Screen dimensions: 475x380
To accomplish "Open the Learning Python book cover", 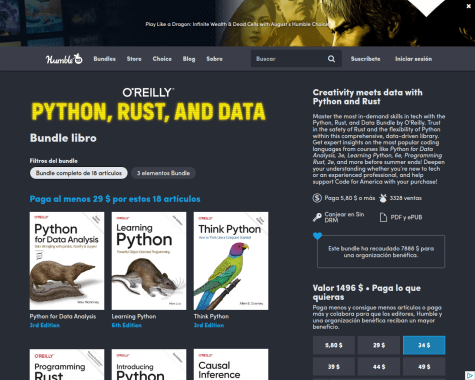I will [149, 261].
